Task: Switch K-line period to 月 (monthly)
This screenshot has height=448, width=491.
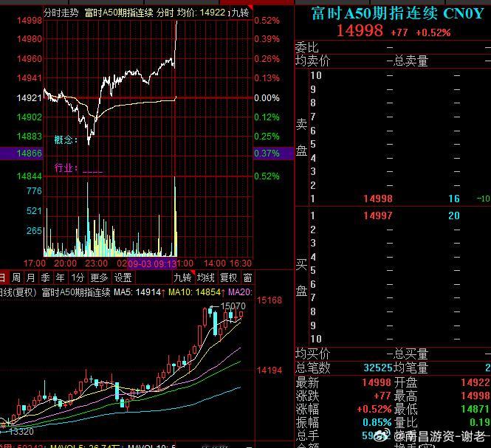Action: tap(31, 278)
